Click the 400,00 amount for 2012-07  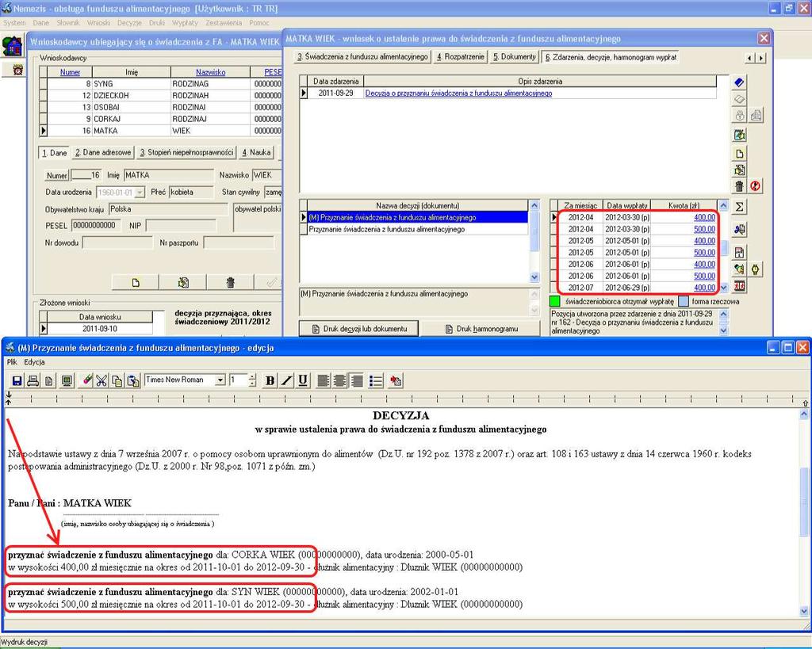[x=704, y=288]
